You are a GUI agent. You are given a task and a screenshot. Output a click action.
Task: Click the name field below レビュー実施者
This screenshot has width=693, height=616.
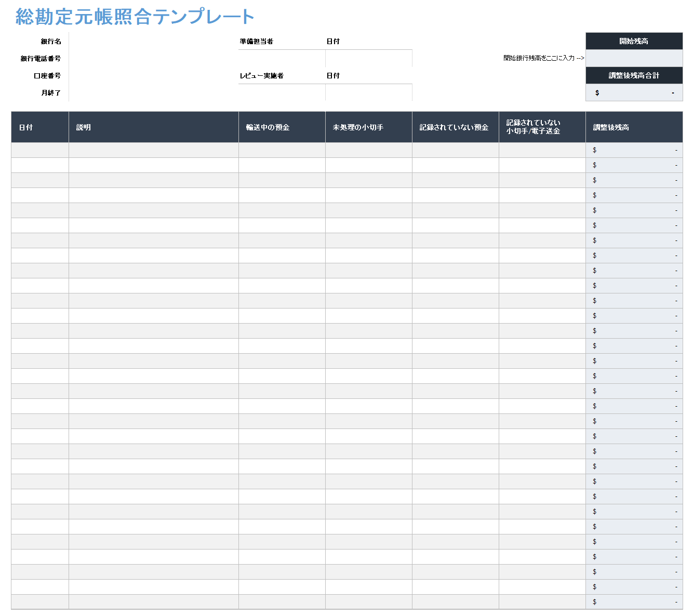coord(282,93)
